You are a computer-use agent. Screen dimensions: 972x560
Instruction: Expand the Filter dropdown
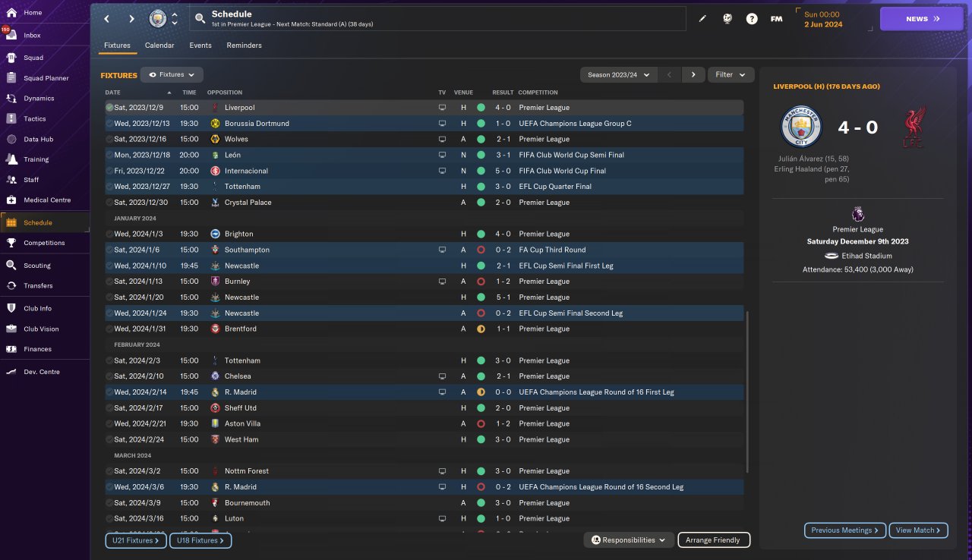(731, 74)
